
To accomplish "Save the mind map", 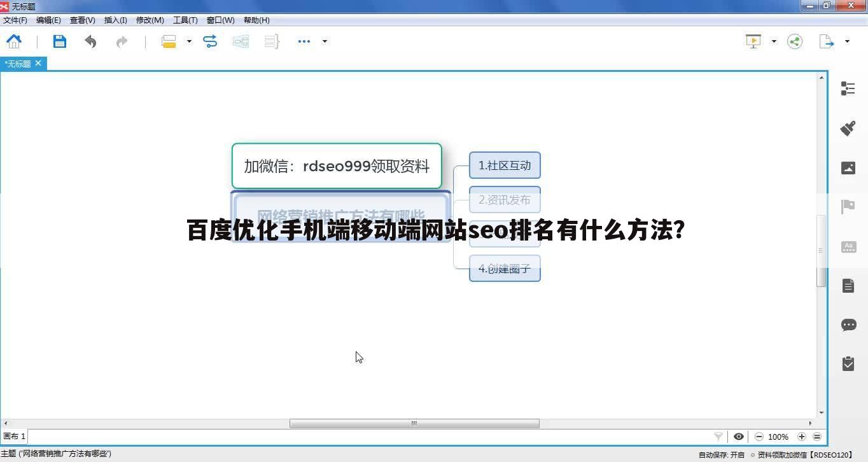I will click(59, 41).
